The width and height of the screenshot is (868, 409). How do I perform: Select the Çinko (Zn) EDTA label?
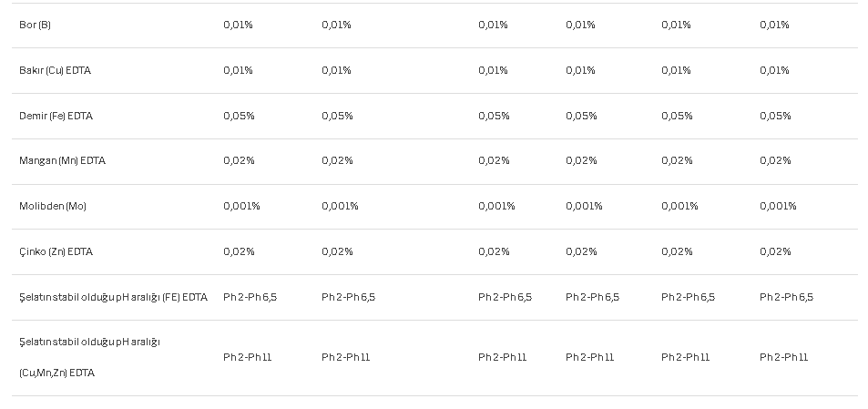point(56,251)
